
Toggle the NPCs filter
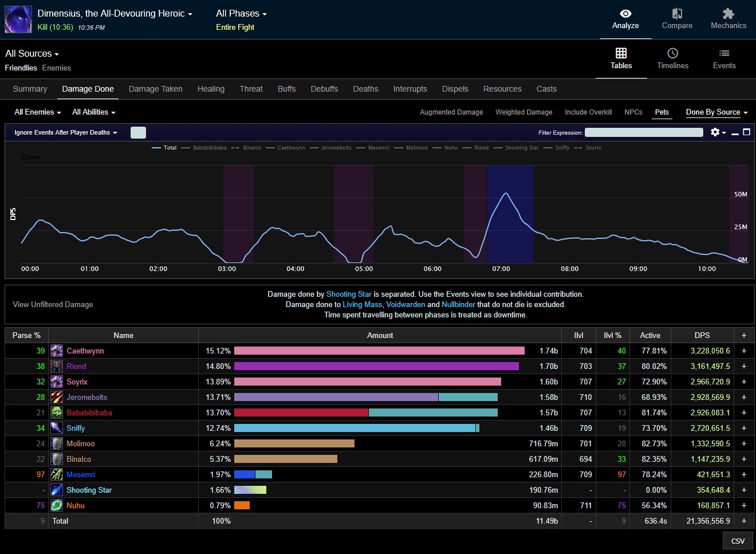633,112
